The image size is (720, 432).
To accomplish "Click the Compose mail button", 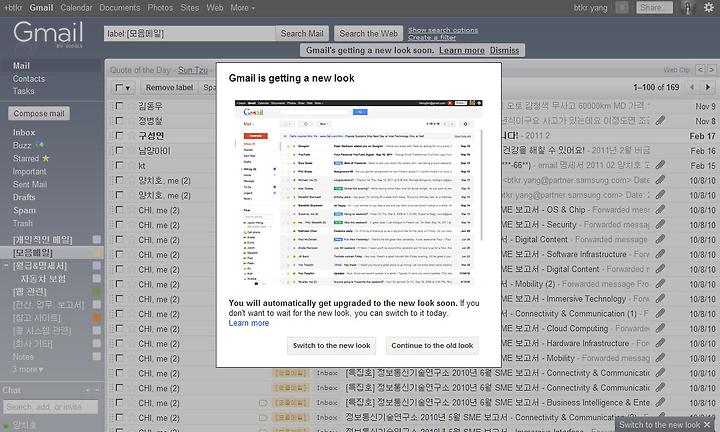I will [39, 113].
